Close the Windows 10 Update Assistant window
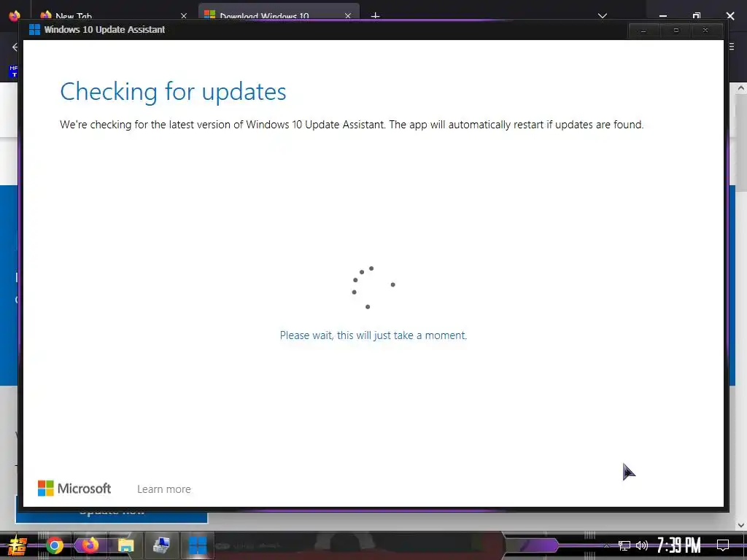This screenshot has width=747, height=560. click(705, 31)
